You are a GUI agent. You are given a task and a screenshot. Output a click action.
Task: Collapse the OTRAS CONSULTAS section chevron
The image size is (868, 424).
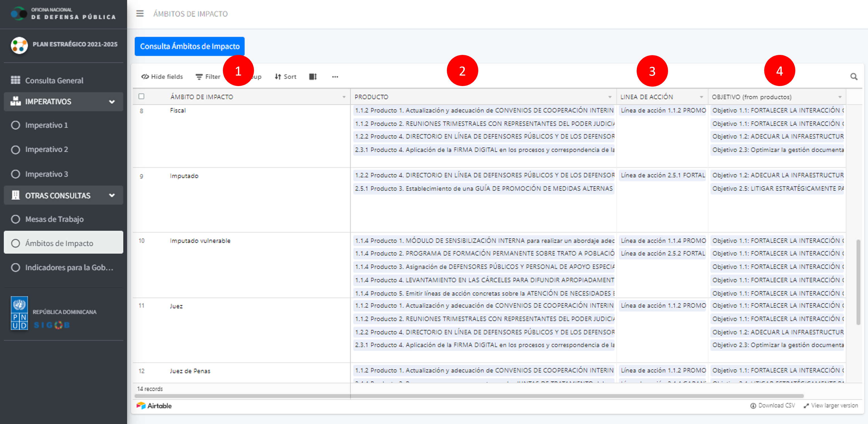coord(112,195)
